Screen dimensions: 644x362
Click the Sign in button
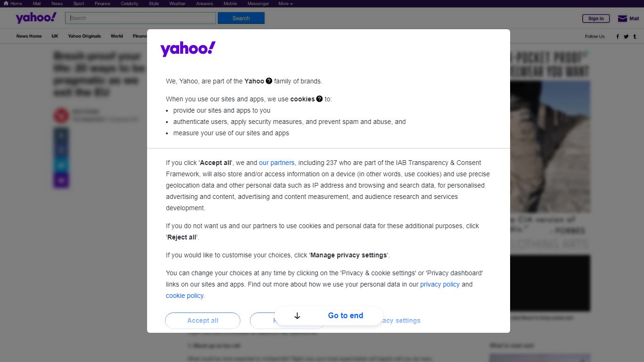point(596,18)
